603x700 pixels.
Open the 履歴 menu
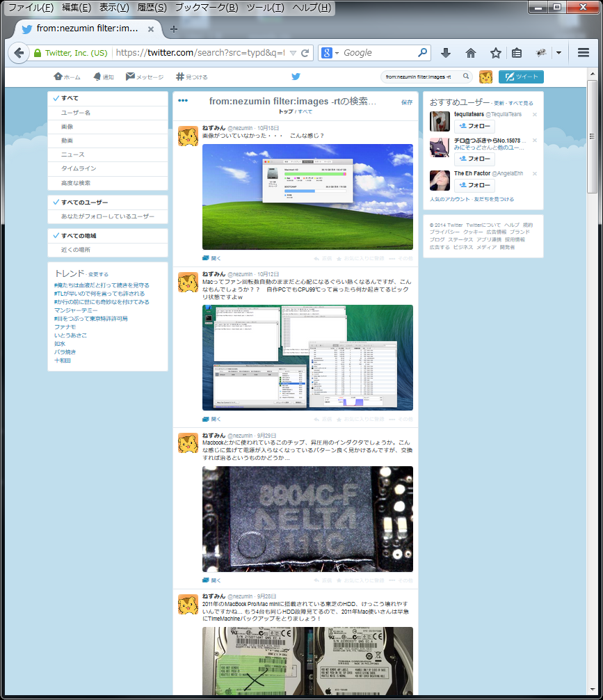152,8
